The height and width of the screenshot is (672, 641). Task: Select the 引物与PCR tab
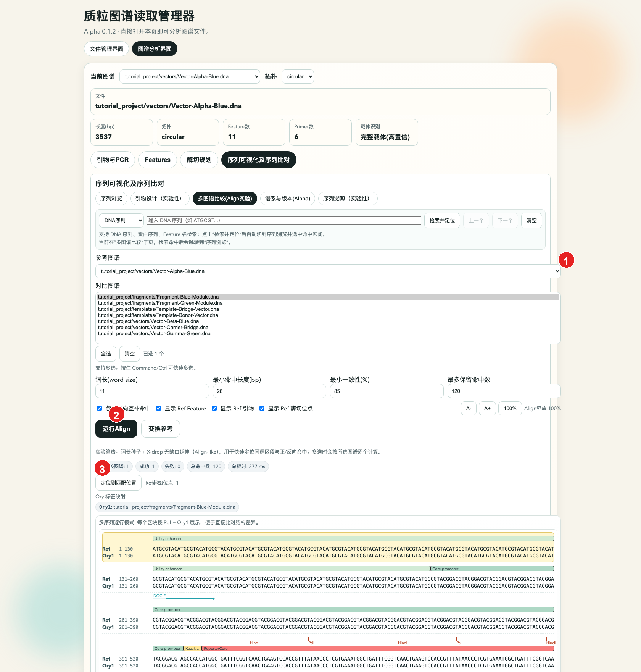pos(112,160)
